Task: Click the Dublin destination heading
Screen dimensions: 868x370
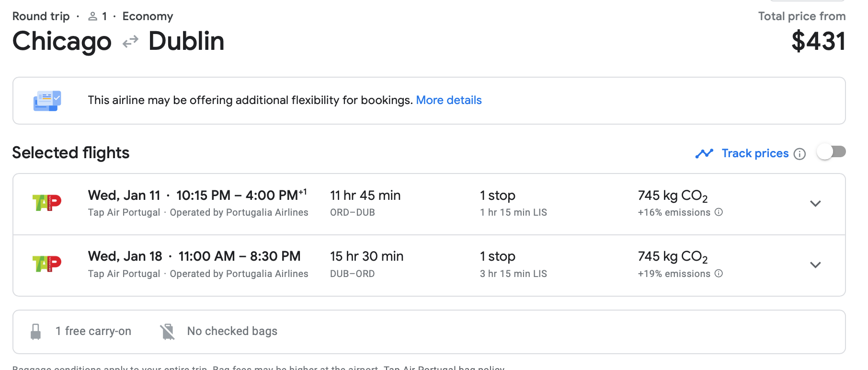Action: tap(186, 41)
